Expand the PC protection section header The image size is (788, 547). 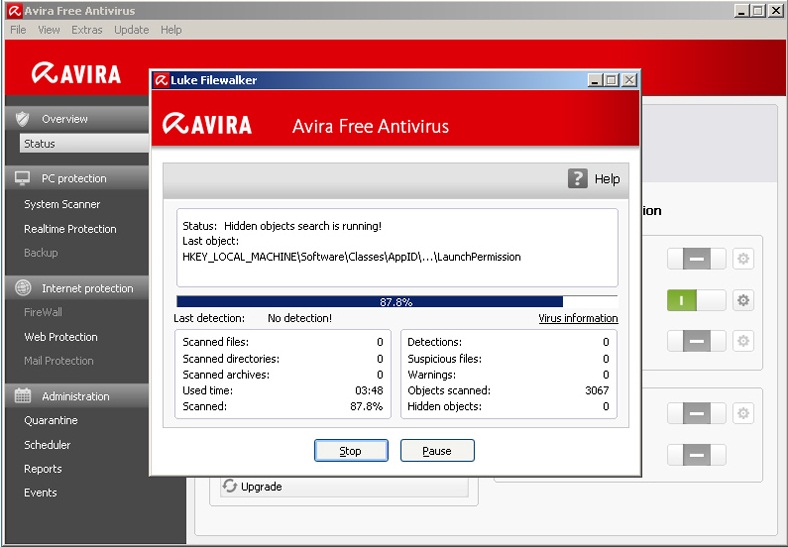(77, 178)
